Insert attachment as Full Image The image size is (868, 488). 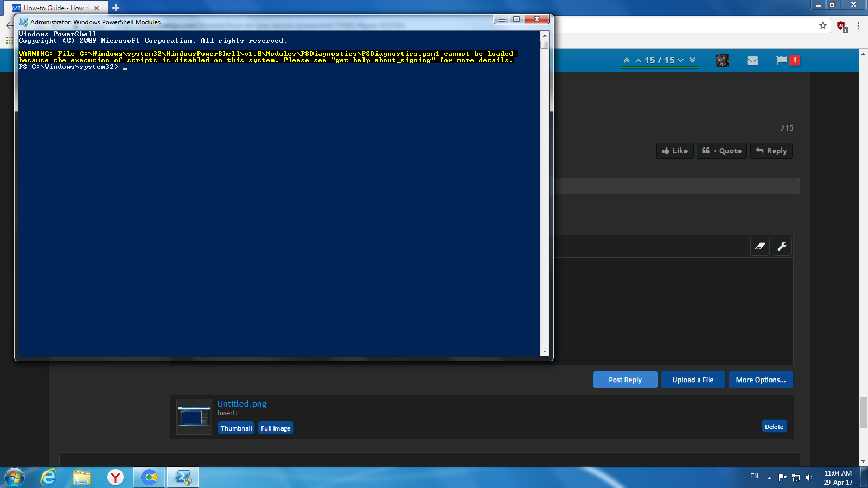tap(276, 428)
